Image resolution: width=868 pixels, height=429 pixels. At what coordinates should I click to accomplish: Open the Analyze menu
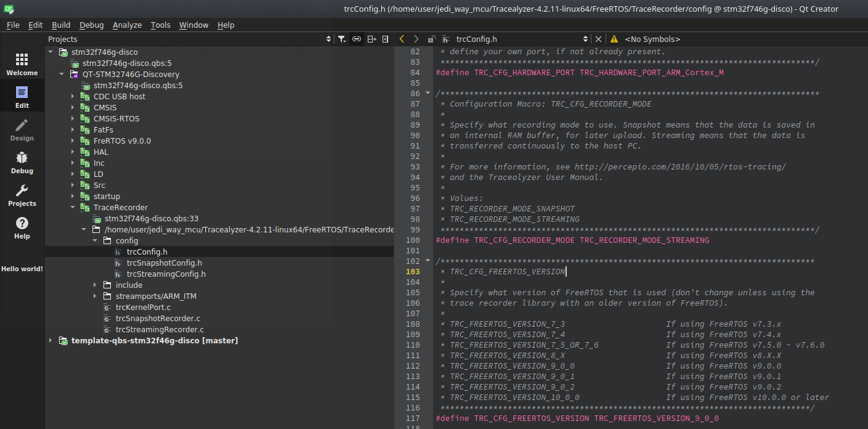127,25
